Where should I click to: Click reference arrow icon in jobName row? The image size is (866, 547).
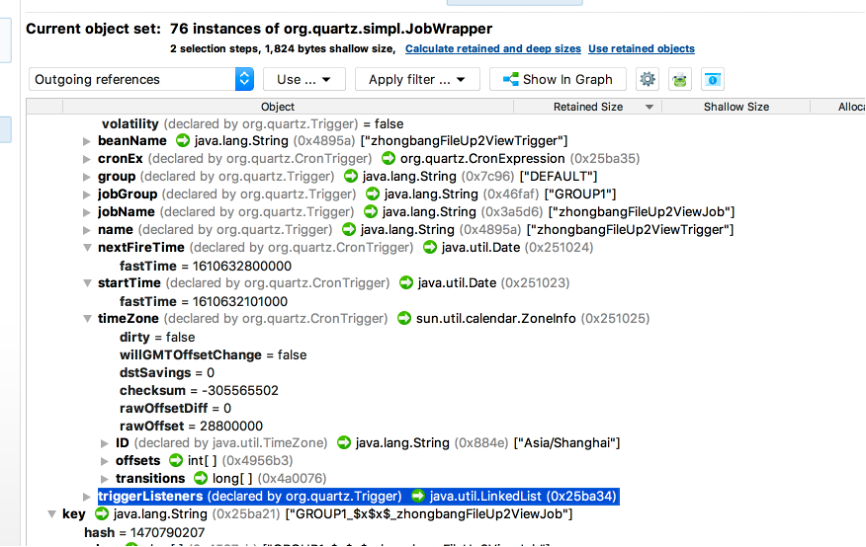[x=371, y=212]
